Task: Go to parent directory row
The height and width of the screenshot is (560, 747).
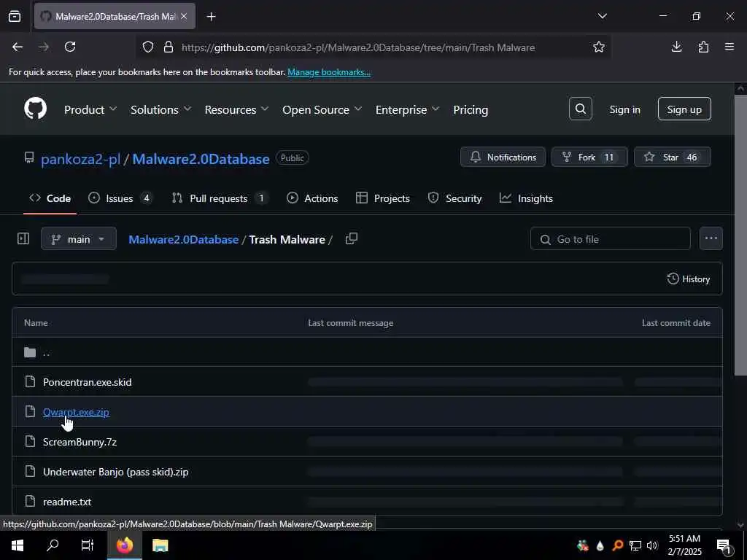Action: [x=367, y=352]
